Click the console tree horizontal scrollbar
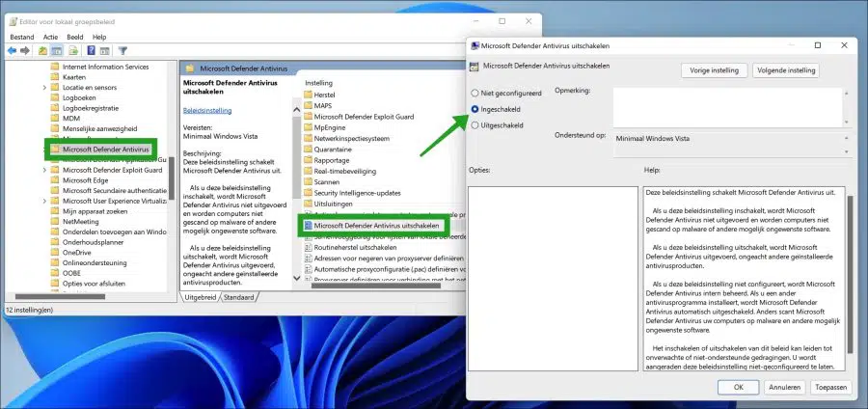The height and width of the screenshot is (409, 868). (61, 297)
